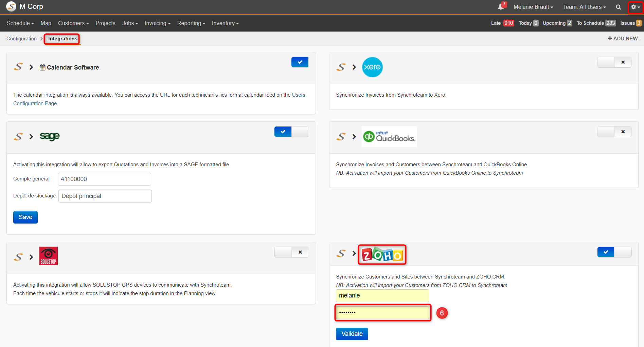The width and height of the screenshot is (644, 347).
Task: Click the Synchroteam S icon in Xero card
Action: click(341, 67)
